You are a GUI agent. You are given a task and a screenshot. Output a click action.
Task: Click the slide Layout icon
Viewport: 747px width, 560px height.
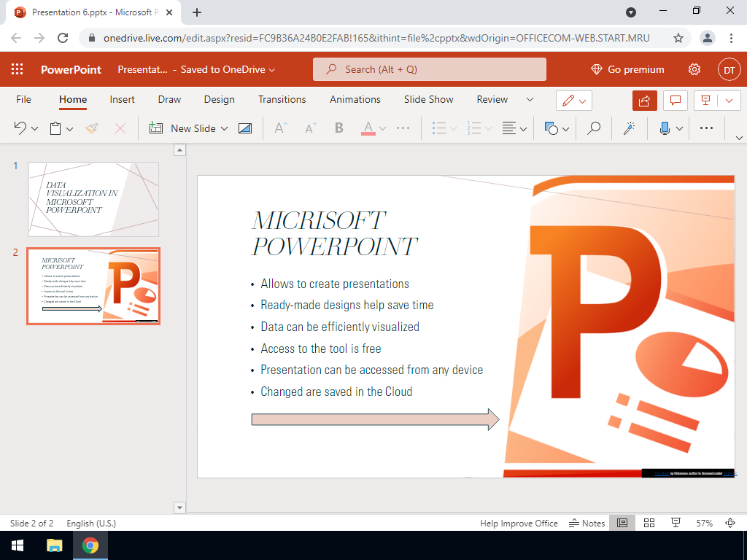coord(245,128)
